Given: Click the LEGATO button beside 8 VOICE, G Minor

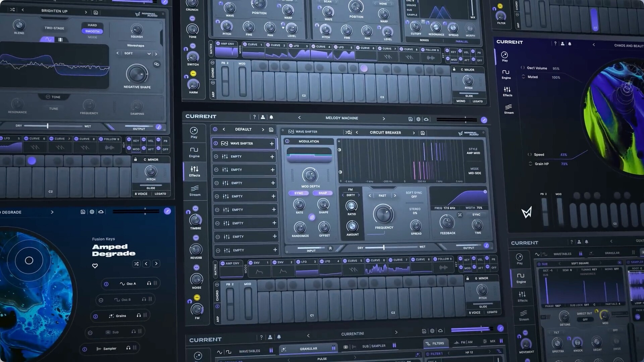Looking at the screenshot, I should tap(492, 312).
